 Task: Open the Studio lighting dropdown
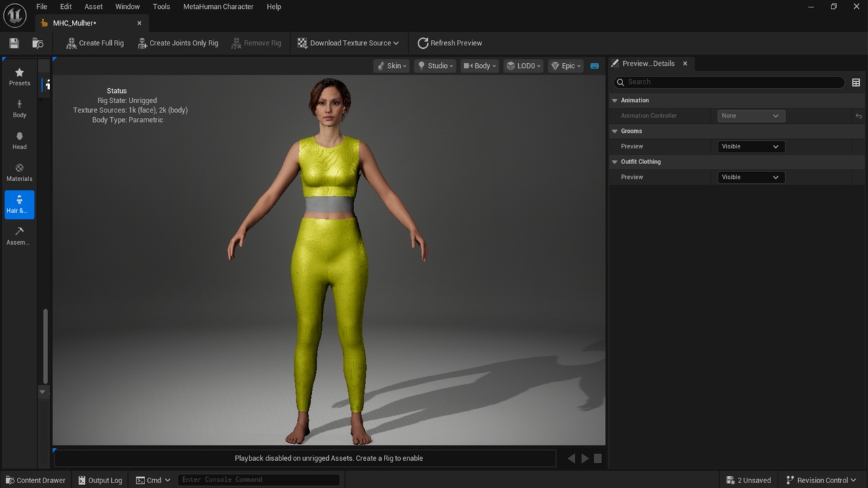point(435,66)
